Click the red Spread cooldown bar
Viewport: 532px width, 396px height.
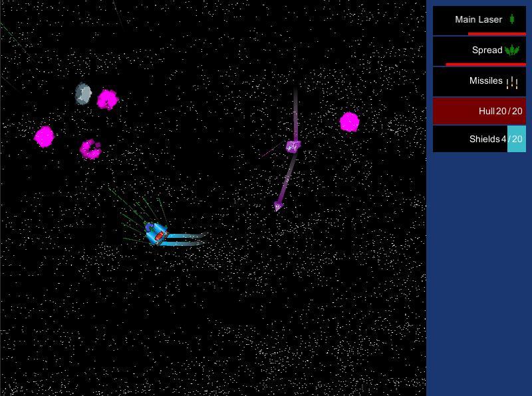(x=486, y=64)
